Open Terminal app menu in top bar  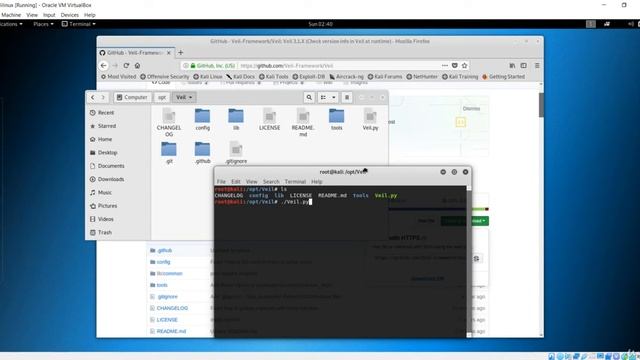coord(79,24)
